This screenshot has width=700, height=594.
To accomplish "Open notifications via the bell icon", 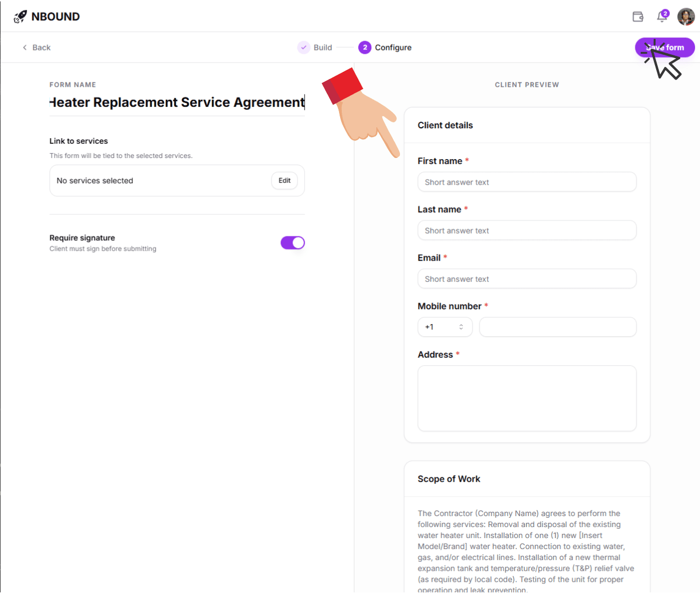I will pos(662,16).
